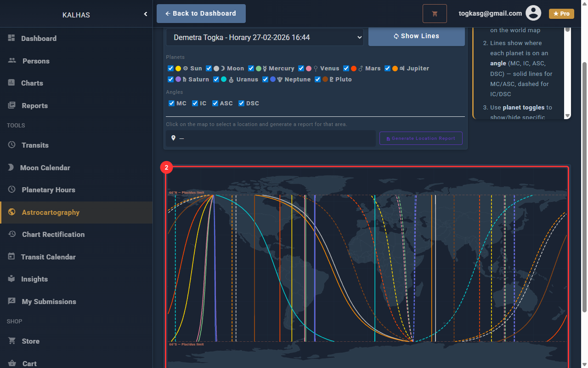Click the Dashboard grid icon in sidebar

click(11, 38)
